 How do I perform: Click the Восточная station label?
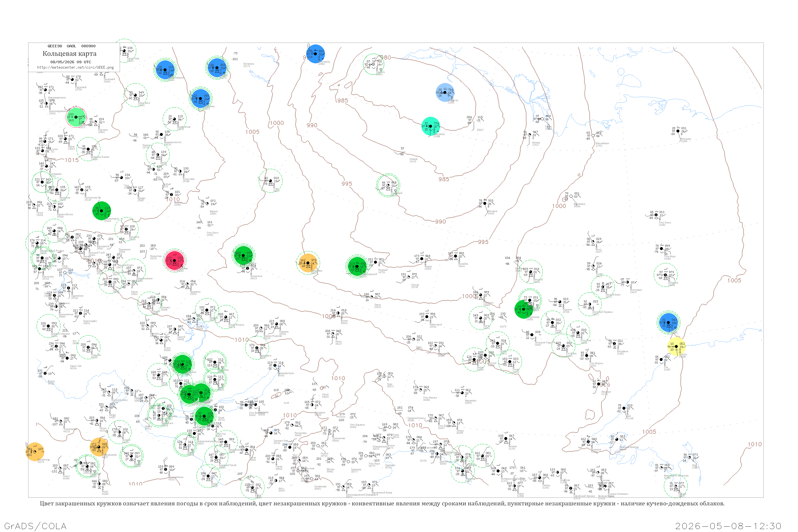click(636, 290)
